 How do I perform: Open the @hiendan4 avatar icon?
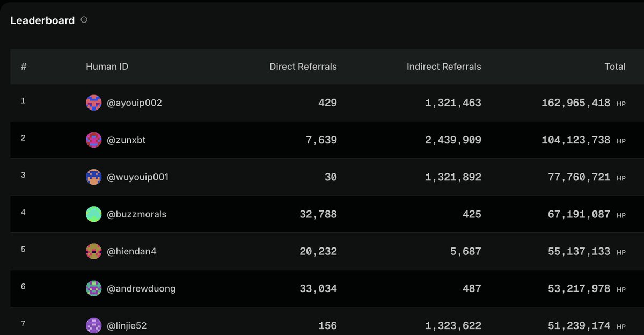tap(93, 251)
